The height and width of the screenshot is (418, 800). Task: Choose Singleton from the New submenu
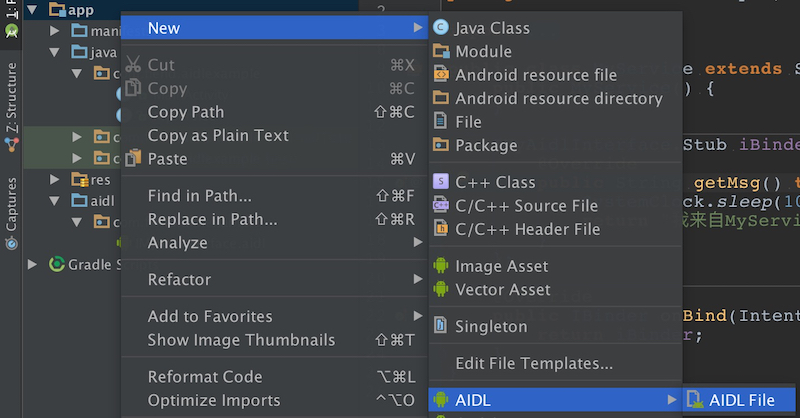(555, 326)
